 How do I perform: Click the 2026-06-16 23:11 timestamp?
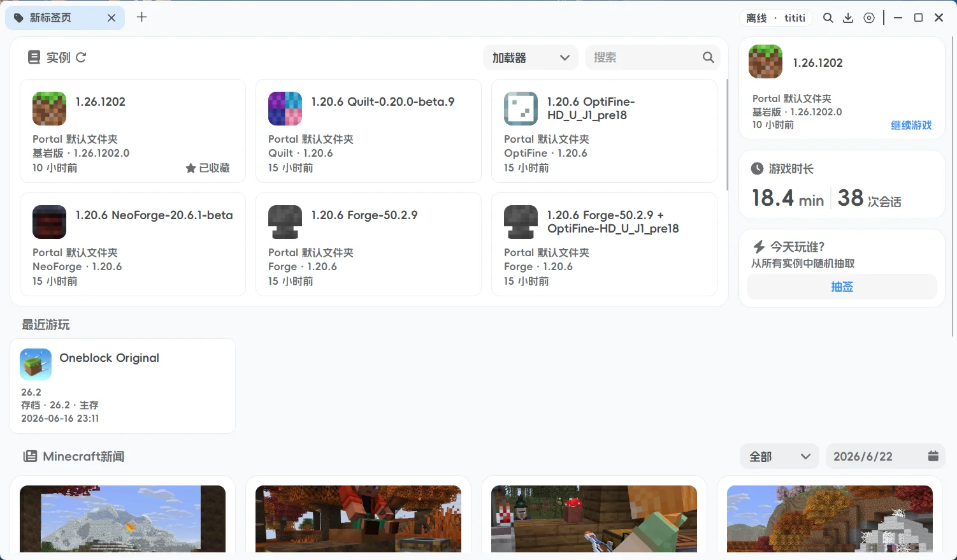point(60,419)
